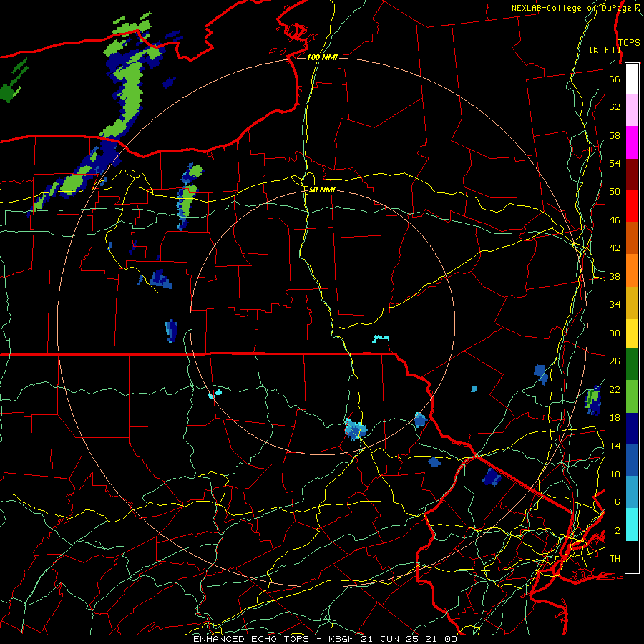Screen dimensions: 644x644
Task: Click the dark orange legend swatch
Action: 632,238
